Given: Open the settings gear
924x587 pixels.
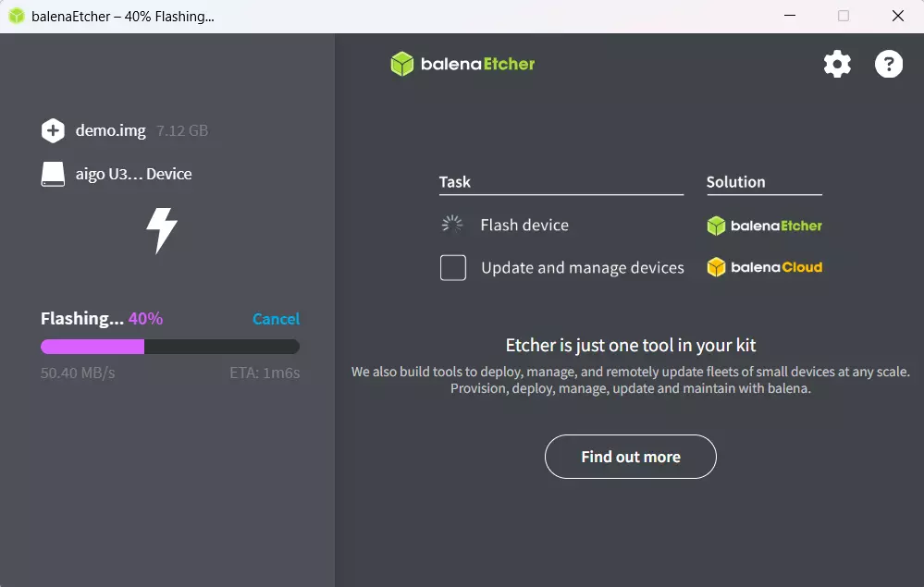Looking at the screenshot, I should pyautogui.click(x=836, y=64).
